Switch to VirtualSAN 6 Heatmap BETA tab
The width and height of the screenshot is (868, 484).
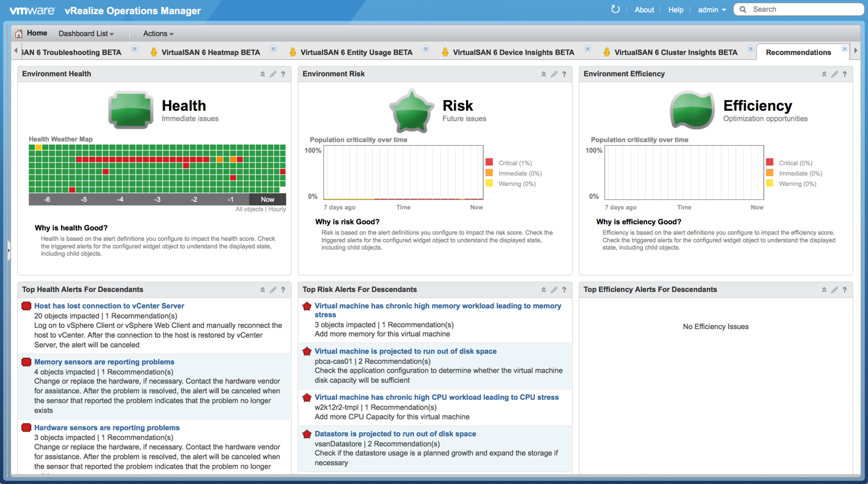(x=210, y=52)
